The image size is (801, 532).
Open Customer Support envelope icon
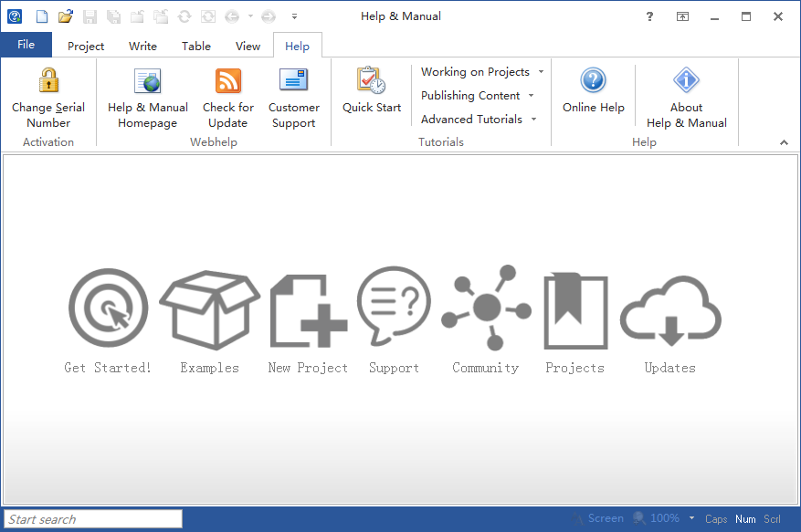[x=294, y=79]
